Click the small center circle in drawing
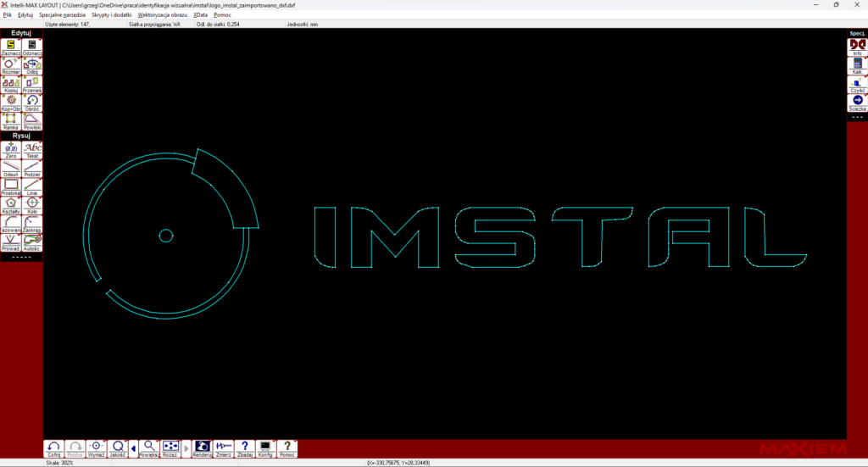This screenshot has height=467, width=868. click(x=166, y=236)
